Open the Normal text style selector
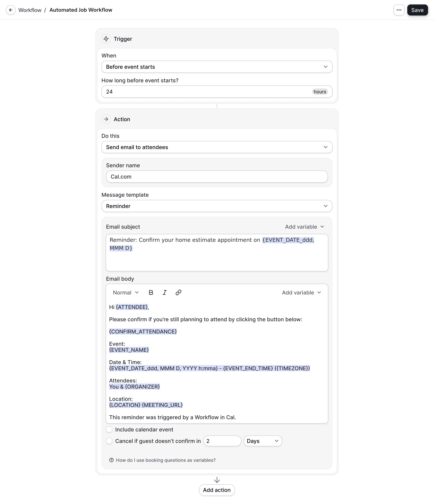 click(125, 292)
